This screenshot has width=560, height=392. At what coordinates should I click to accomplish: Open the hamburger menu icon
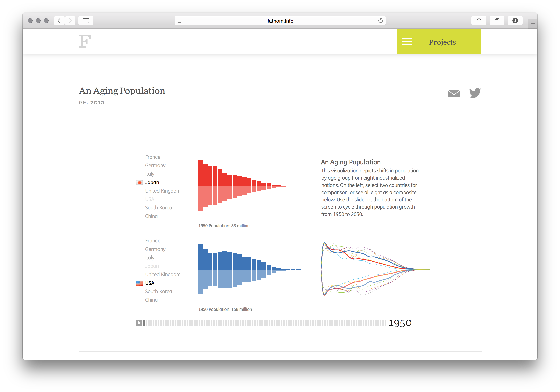tap(406, 42)
